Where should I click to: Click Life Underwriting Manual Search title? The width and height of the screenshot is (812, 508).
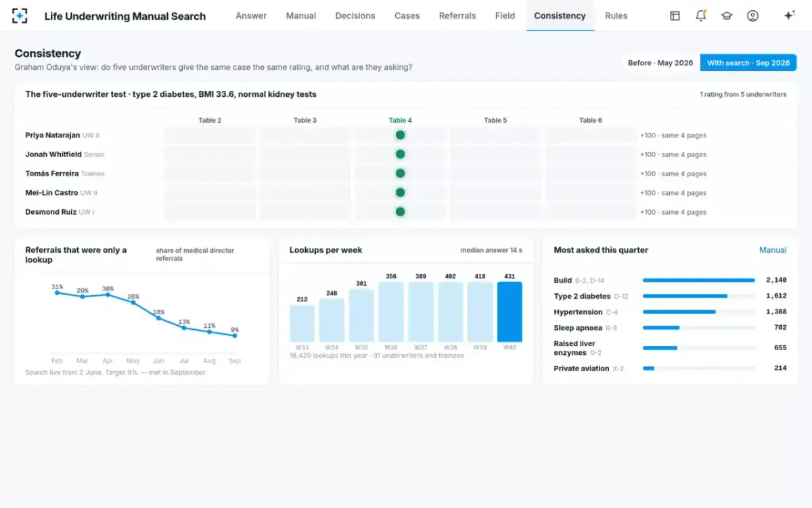click(x=125, y=16)
